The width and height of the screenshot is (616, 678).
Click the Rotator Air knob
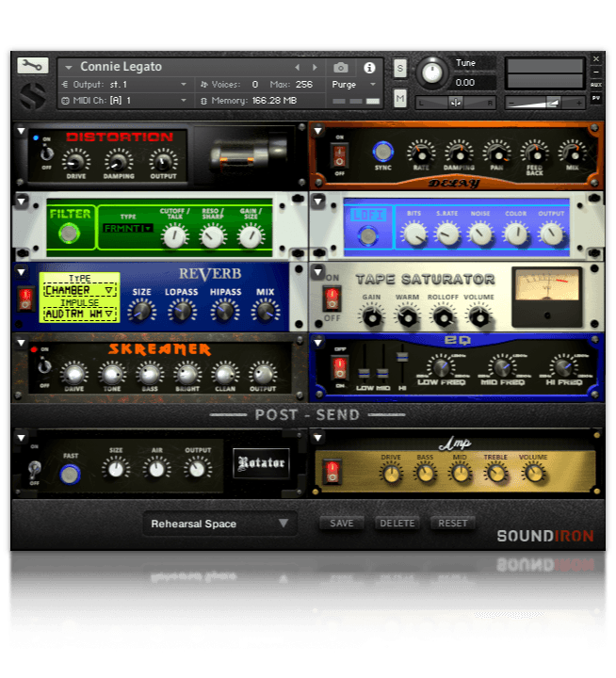156,469
